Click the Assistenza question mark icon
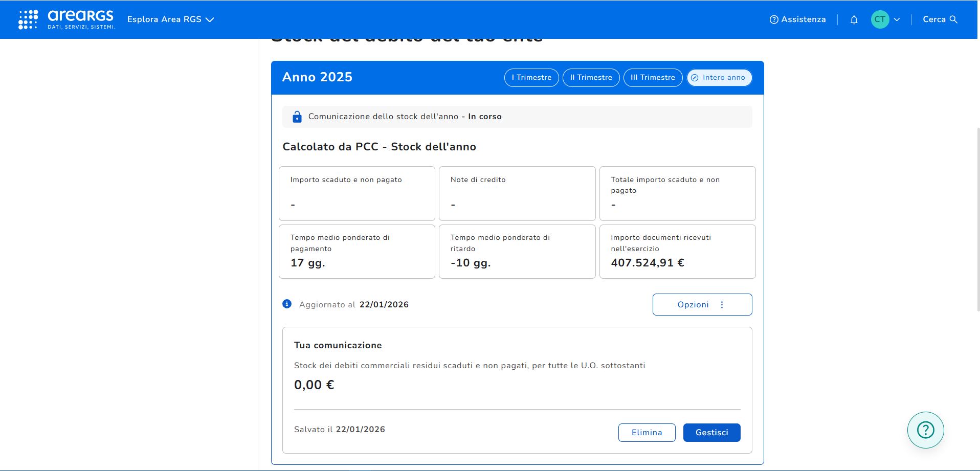The width and height of the screenshot is (980, 471). [774, 19]
